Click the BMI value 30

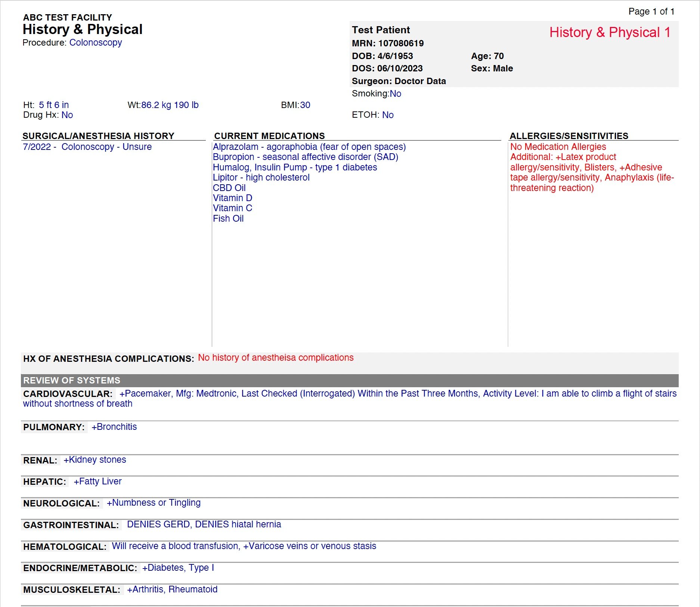pos(305,105)
